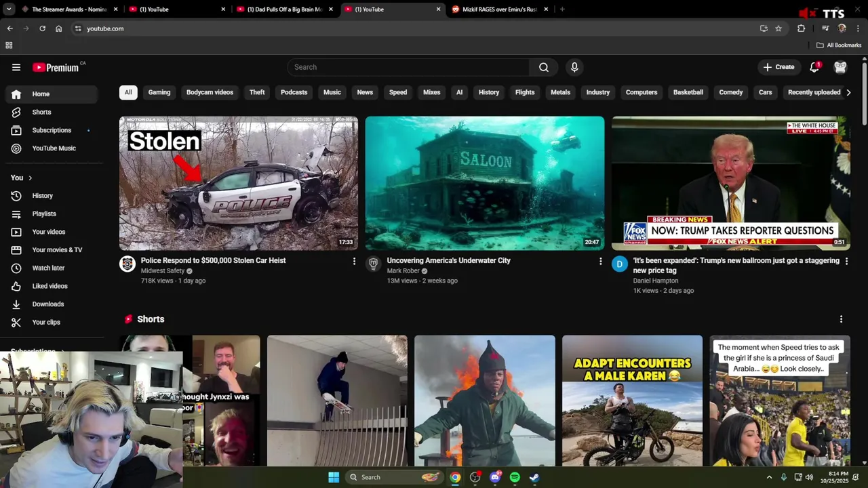Image resolution: width=868 pixels, height=488 pixels.
Task: Open the apps grid in bookmarks bar
Action: pos(9,45)
